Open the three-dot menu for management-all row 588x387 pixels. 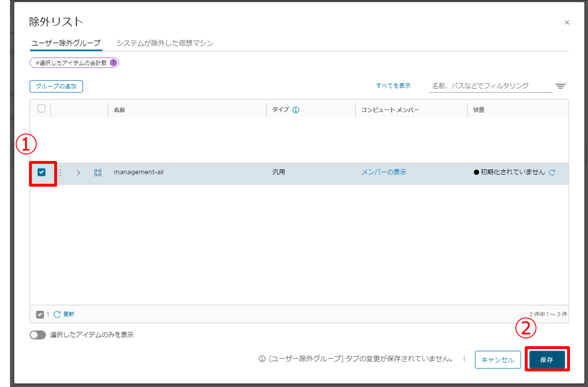[60, 172]
